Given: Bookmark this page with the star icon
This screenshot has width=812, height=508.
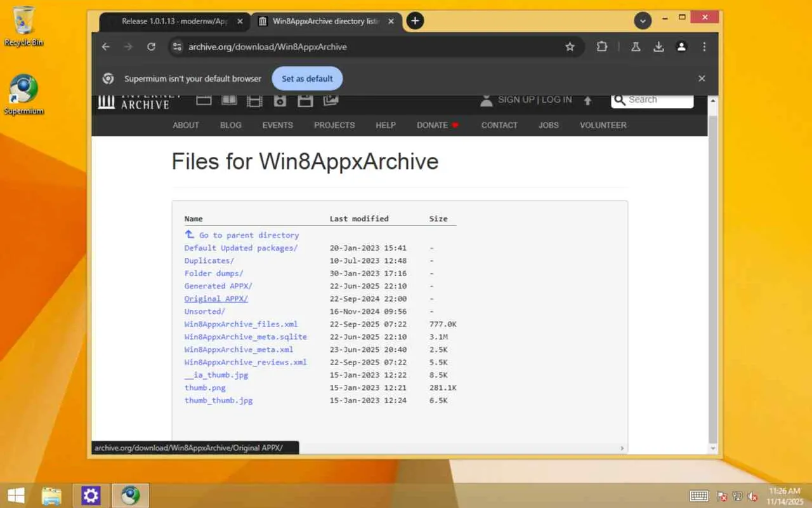Looking at the screenshot, I should pyautogui.click(x=570, y=46).
